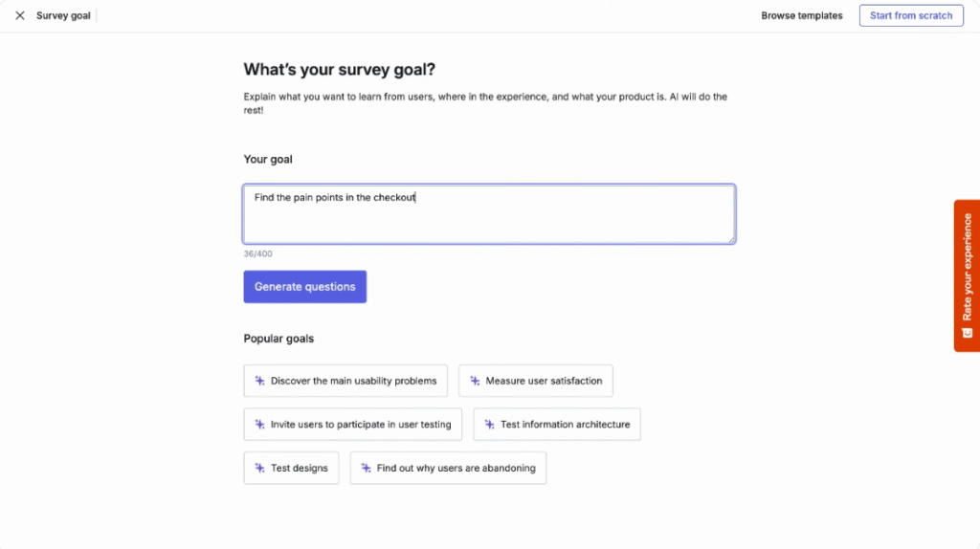
Task: Pick Find out why users are abandoning
Action: 456,469
